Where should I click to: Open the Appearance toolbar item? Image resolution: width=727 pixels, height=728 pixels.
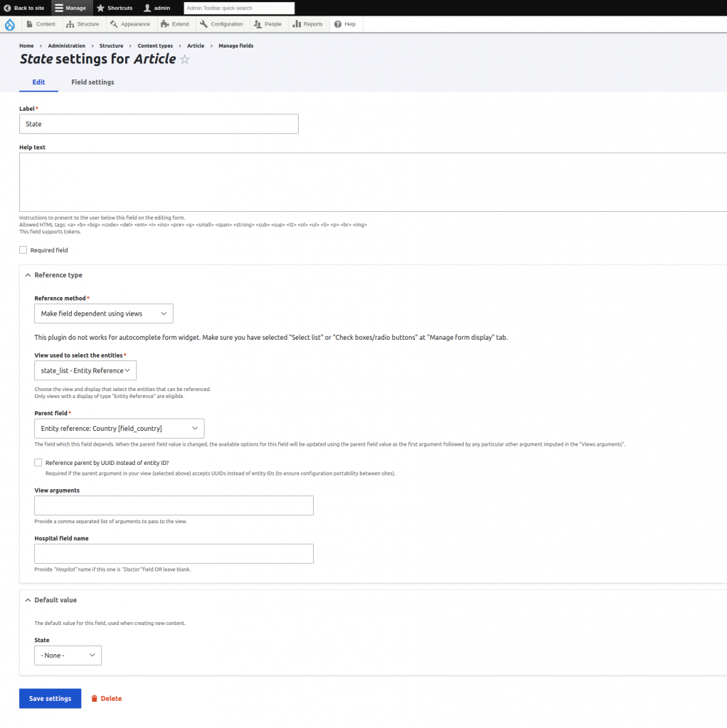pos(130,24)
